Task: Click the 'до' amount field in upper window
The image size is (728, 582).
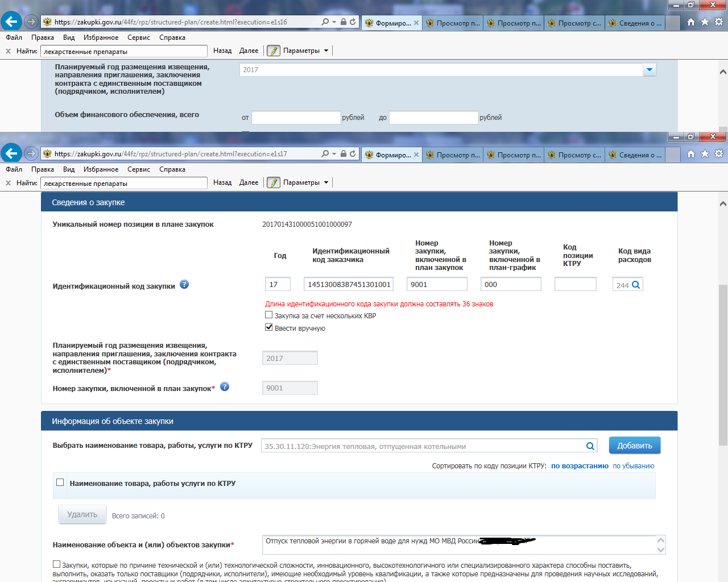Action: pyautogui.click(x=434, y=118)
